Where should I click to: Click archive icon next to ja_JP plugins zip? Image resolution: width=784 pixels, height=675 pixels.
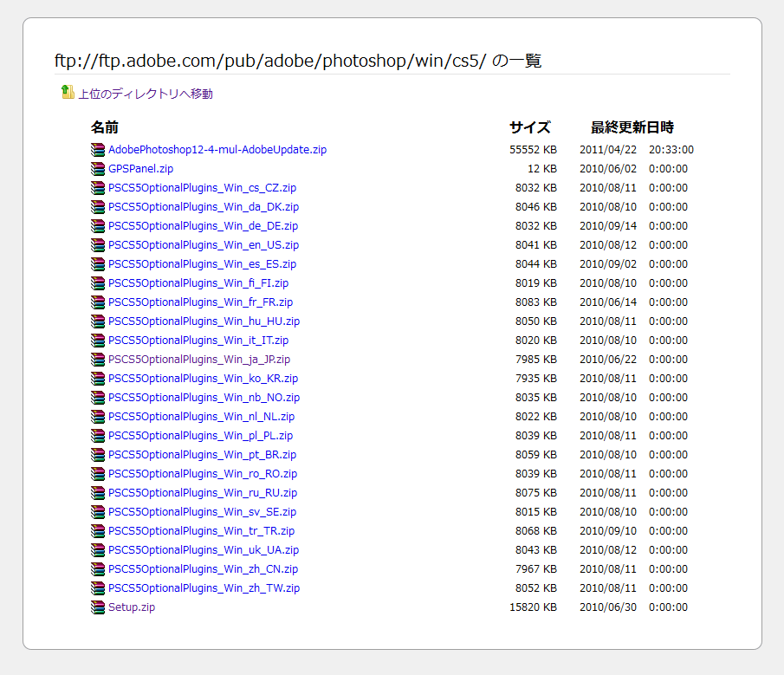coord(98,359)
